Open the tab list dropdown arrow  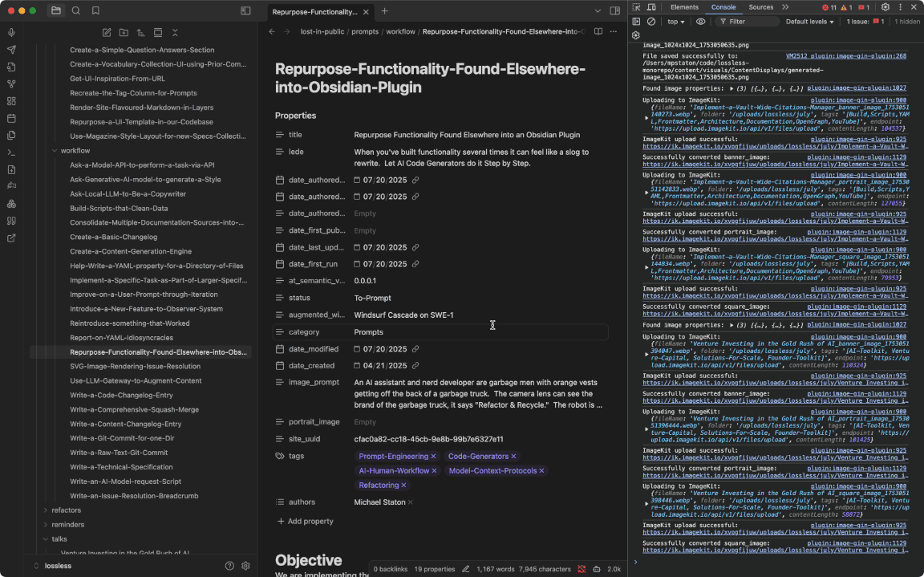coord(598,10)
